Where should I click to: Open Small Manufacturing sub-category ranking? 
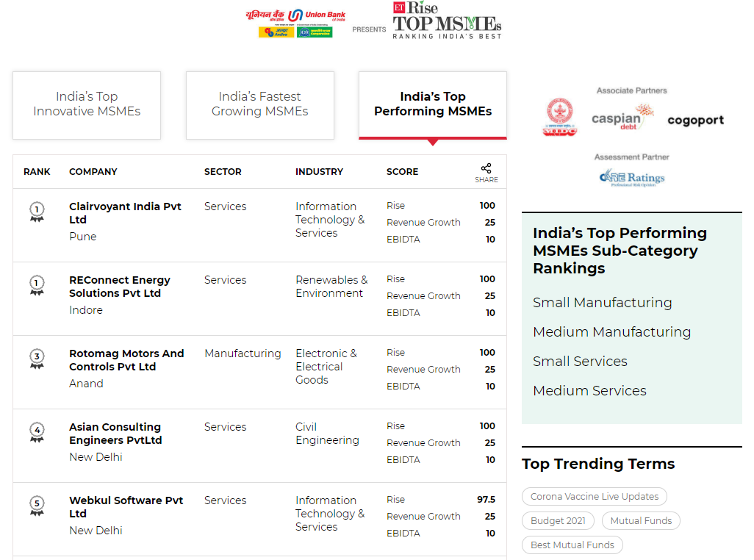pos(602,302)
